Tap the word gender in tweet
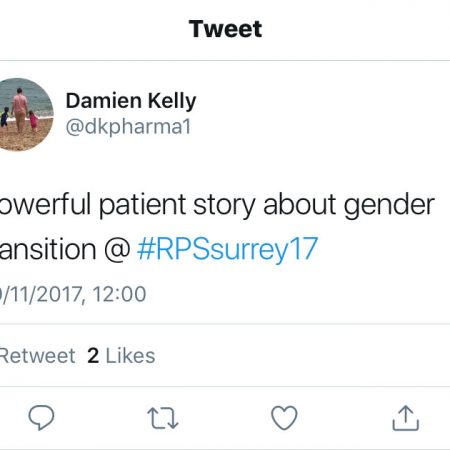Screen dimensions: 450x450 pyautogui.click(x=389, y=206)
